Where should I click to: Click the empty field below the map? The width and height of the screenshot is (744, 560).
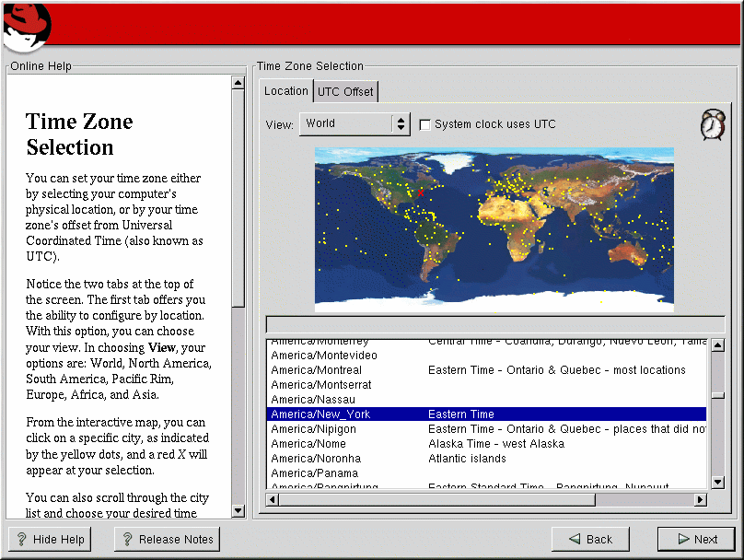(495, 324)
